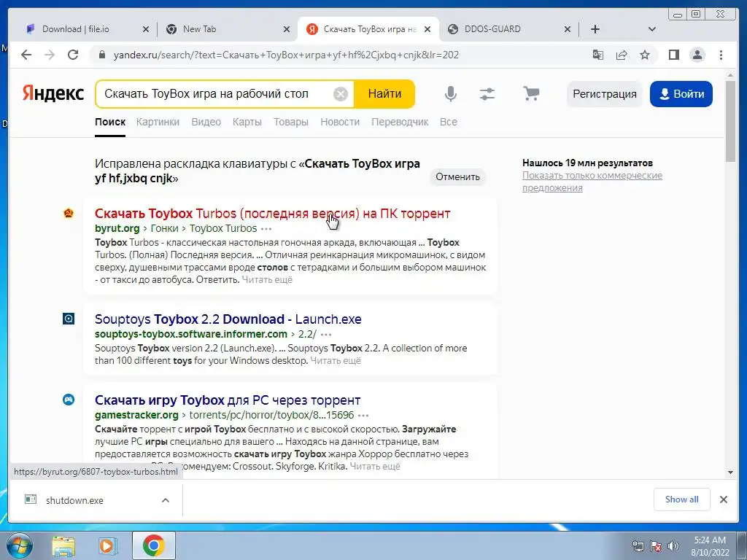Close the downloads bar

(x=723, y=499)
